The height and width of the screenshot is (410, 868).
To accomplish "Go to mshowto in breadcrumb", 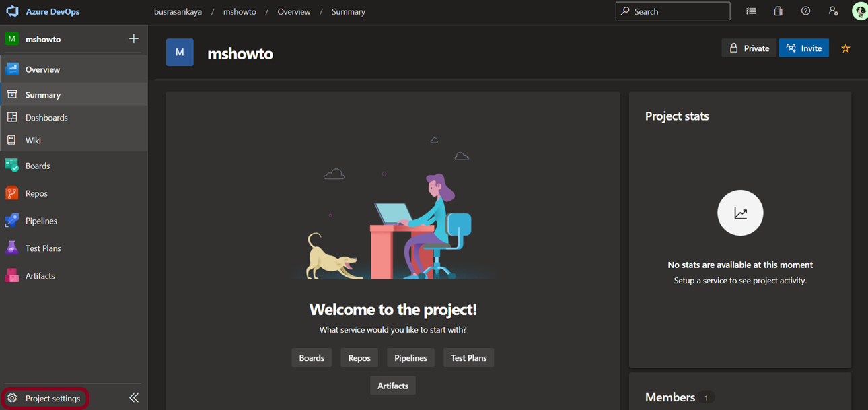I will click(x=240, y=11).
